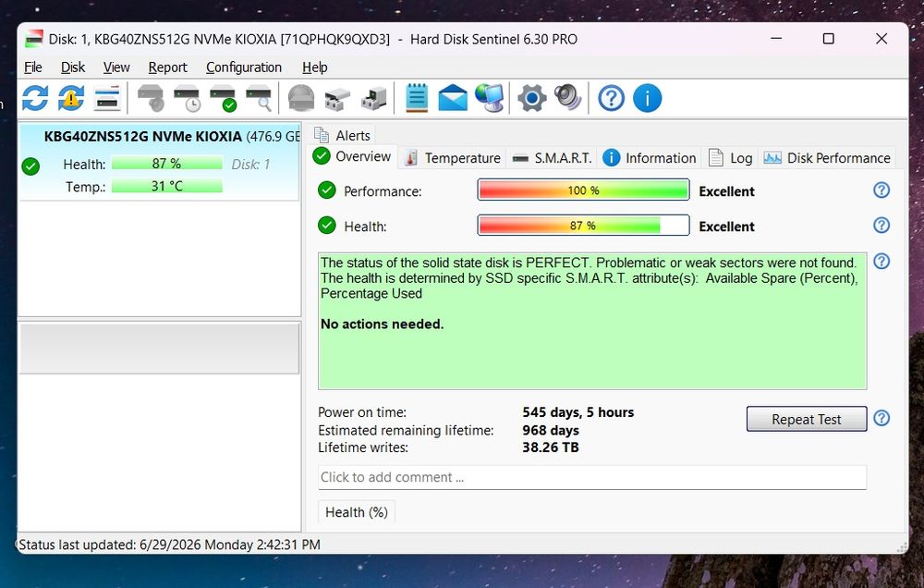
Task: Click the comment field to add comment
Action: click(x=592, y=477)
